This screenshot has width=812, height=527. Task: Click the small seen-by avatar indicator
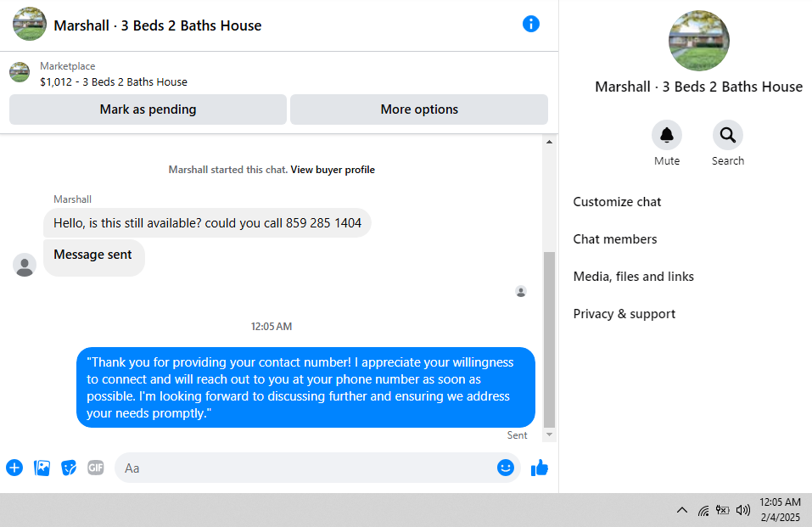521,292
